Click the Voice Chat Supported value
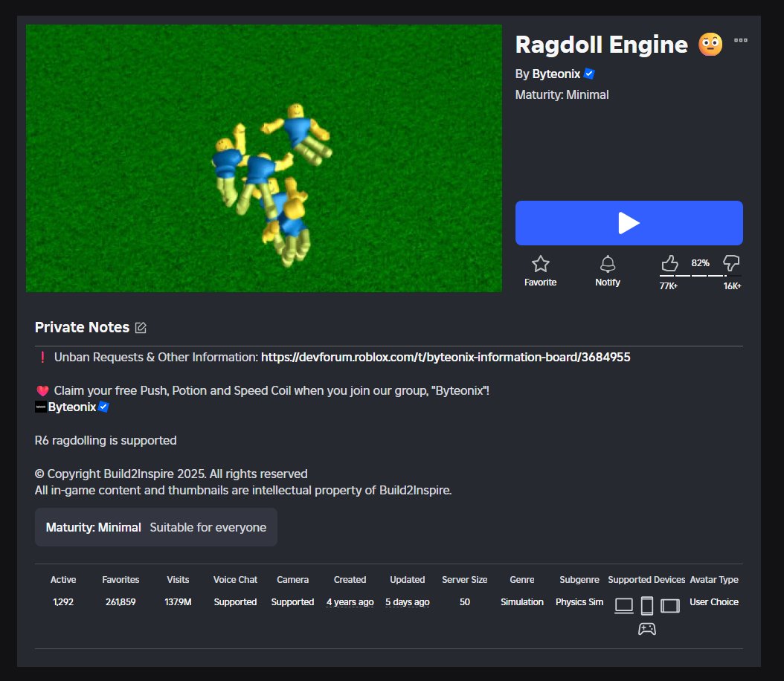This screenshot has height=681, width=784. click(x=235, y=602)
